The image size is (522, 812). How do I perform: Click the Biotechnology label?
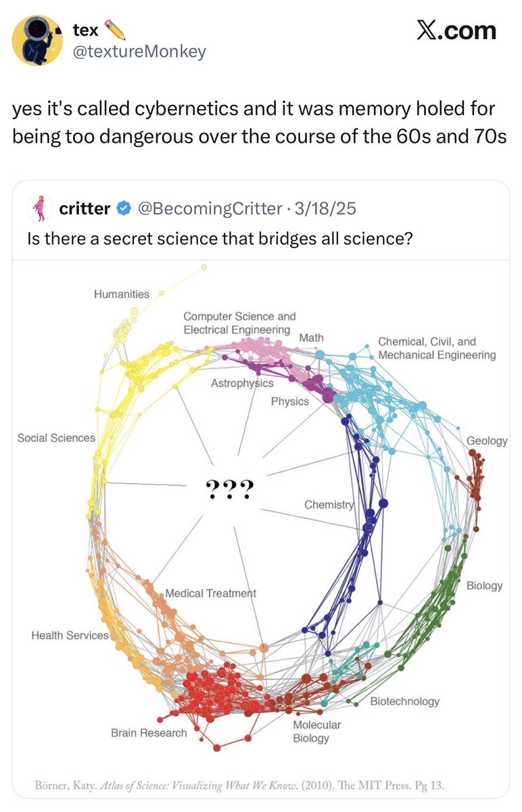[405, 701]
